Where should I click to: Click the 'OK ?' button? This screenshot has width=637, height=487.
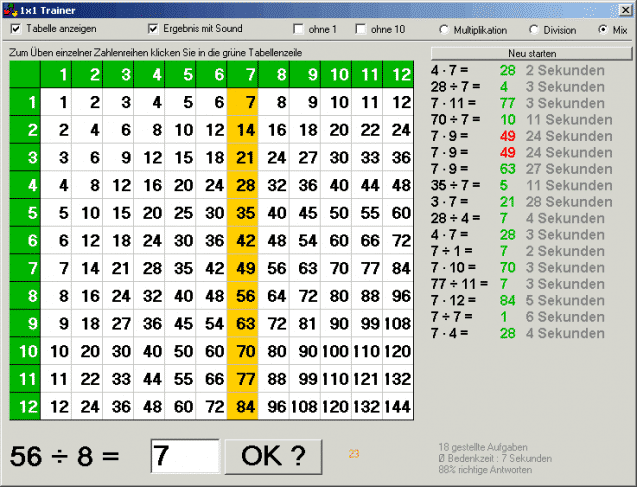pyautogui.click(x=273, y=456)
